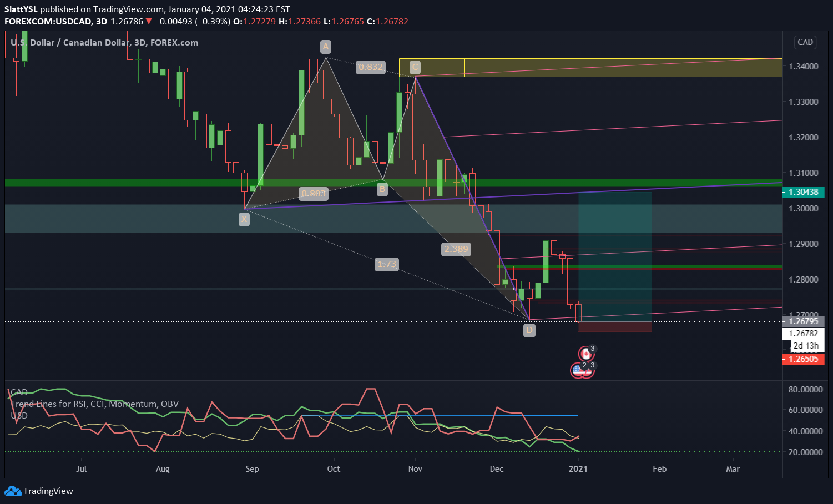
Task: Click the 1.28000 price axis label
Action: pyautogui.click(x=804, y=279)
